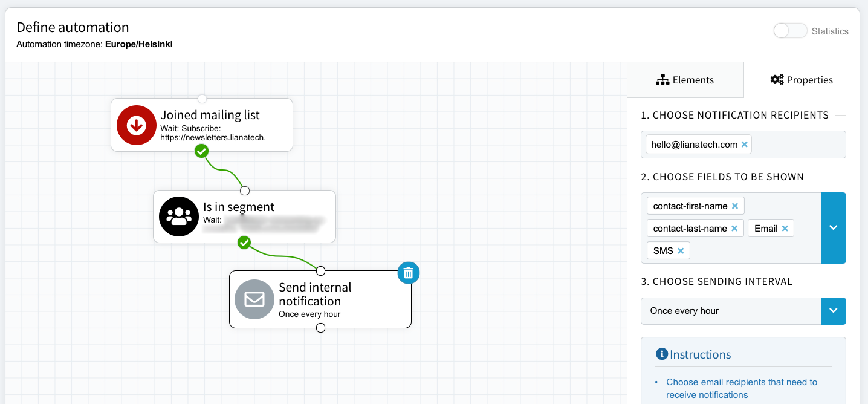
Task: Remove the Email field tag
Action: (x=785, y=229)
